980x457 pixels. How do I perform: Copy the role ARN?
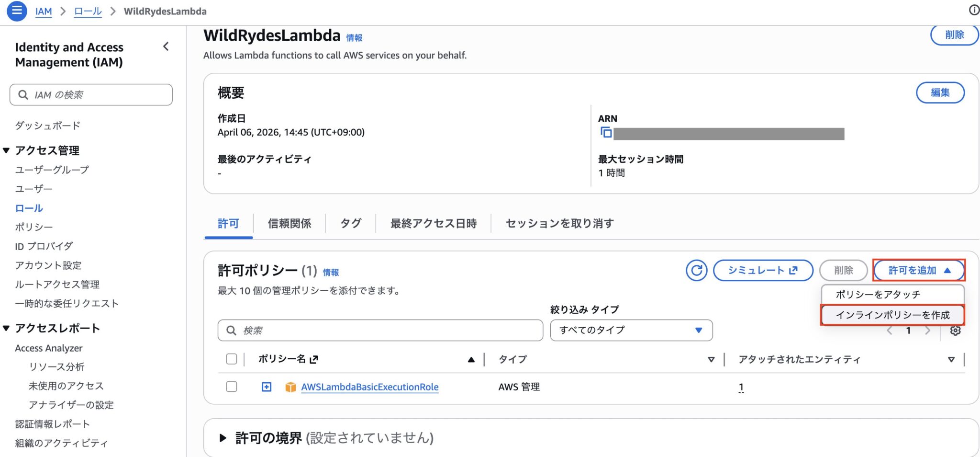pos(606,133)
